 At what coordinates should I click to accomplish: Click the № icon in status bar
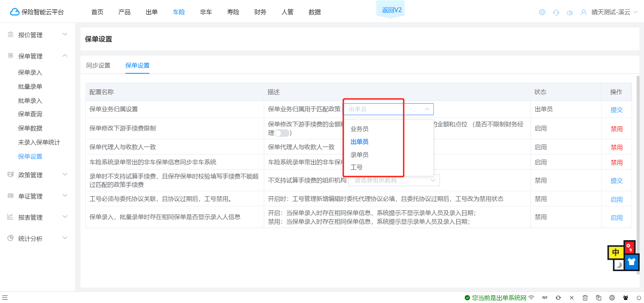[545, 298]
